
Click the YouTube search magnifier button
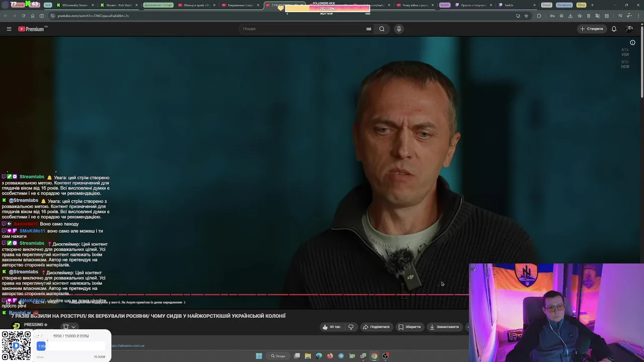(x=382, y=29)
